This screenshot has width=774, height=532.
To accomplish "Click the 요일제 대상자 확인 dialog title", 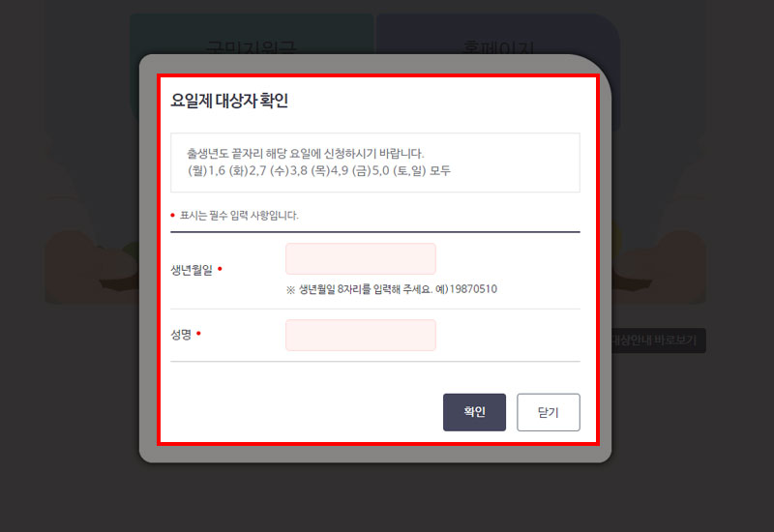I will pyautogui.click(x=229, y=101).
